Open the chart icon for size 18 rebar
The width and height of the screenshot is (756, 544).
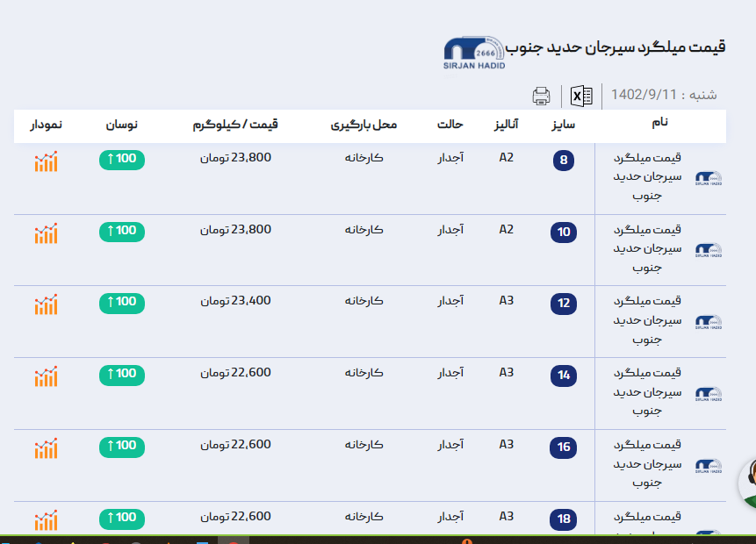[x=47, y=519]
